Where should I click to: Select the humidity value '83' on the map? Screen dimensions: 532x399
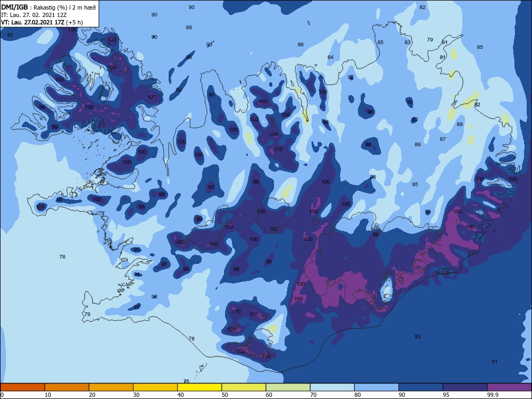[x=408, y=43]
